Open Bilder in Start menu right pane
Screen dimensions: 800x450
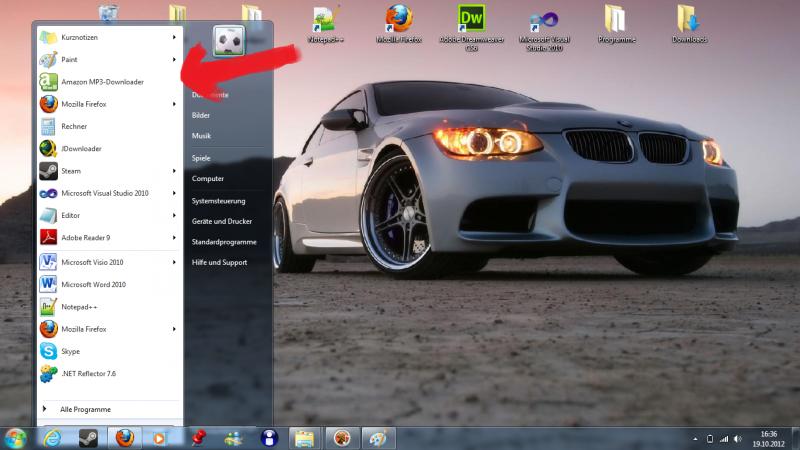(x=201, y=115)
